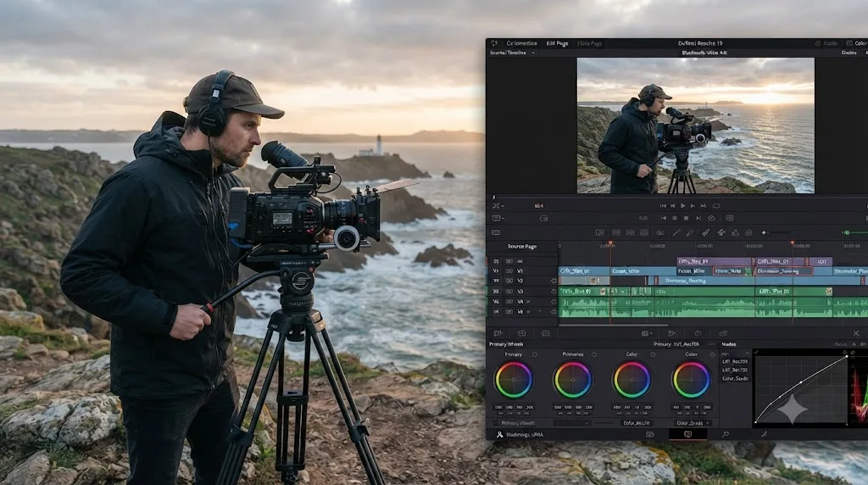Click the flag icon in the toolbar below the timeline
This screenshot has width=868, height=485.
click(671, 333)
